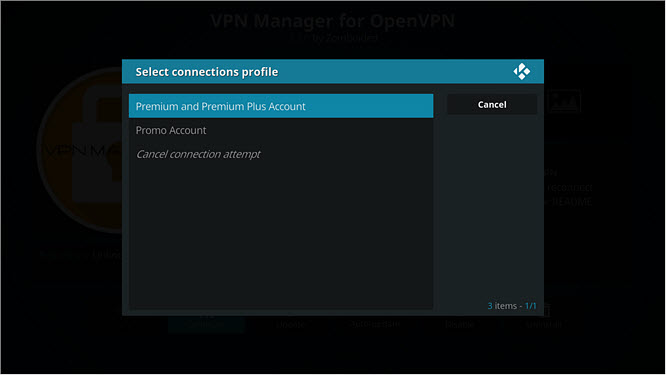
Task: Select Premium and Premium Plus Account profile
Action: click(281, 106)
